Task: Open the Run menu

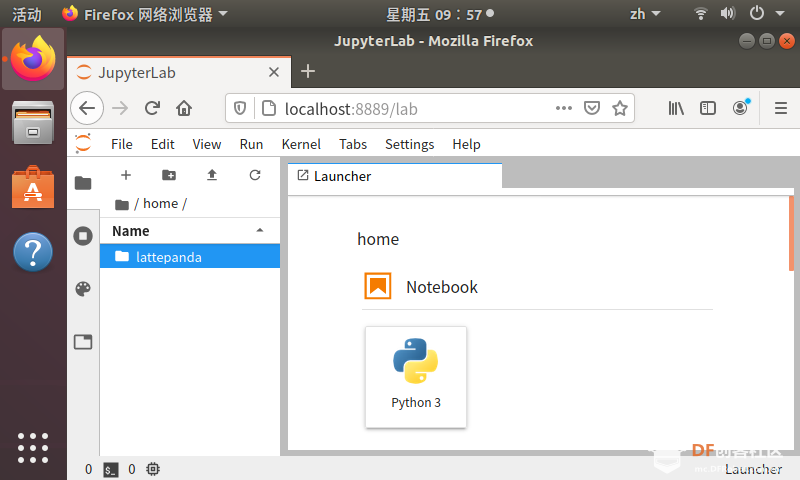Action: 251,144
